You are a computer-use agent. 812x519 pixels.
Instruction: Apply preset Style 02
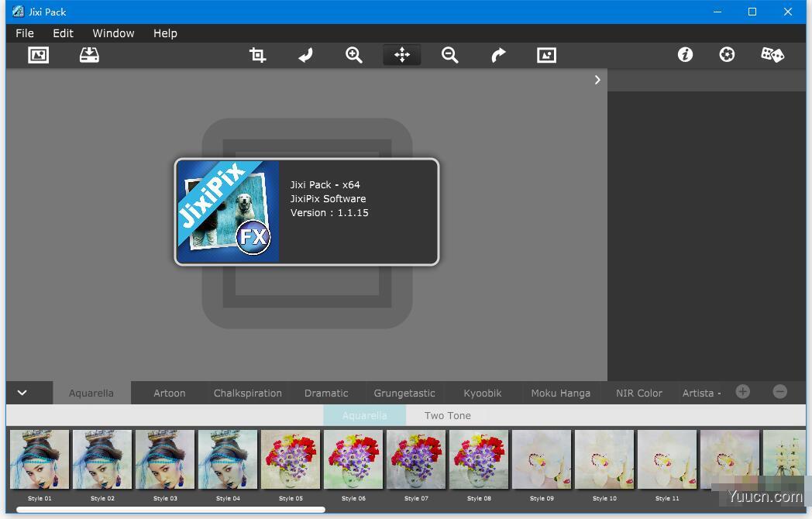pos(102,459)
